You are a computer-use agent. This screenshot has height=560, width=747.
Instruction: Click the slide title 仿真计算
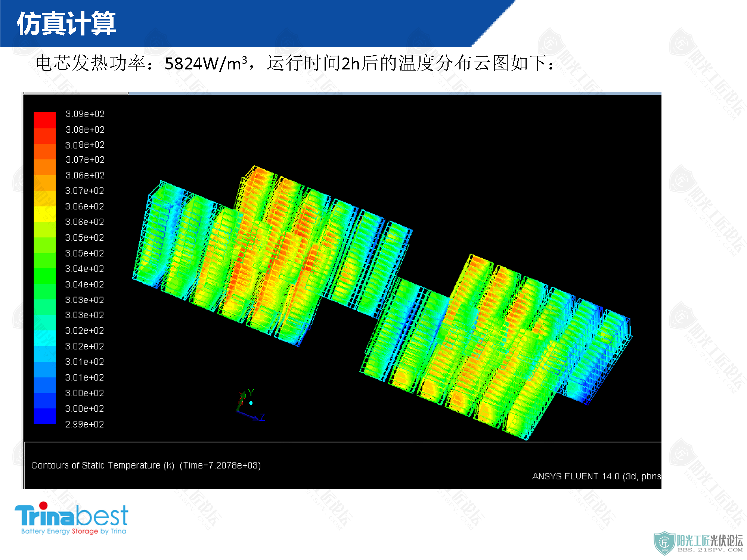pos(66,24)
